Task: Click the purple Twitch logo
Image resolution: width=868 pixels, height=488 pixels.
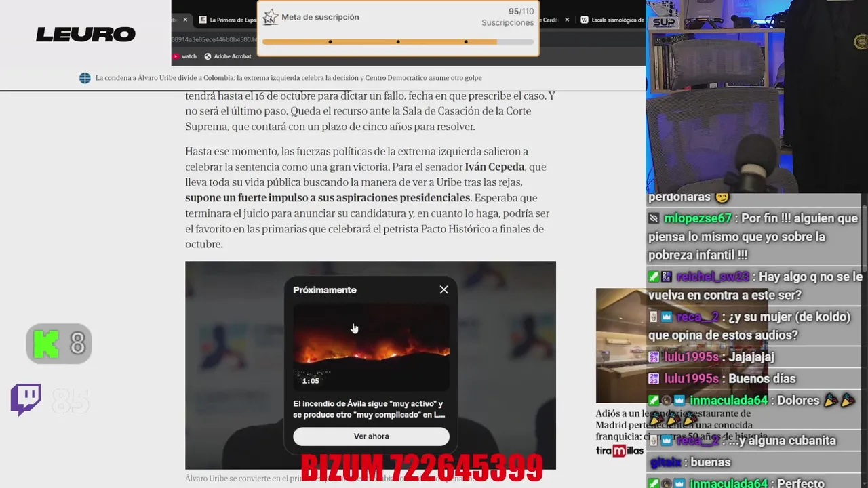Action: tap(26, 400)
